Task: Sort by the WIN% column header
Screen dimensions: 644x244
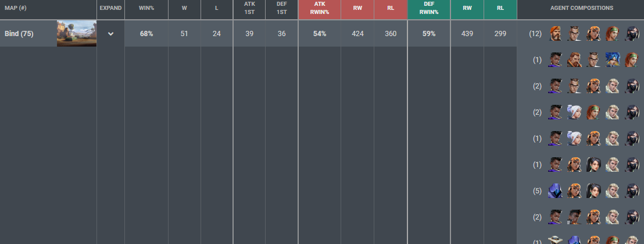Action: [146, 8]
